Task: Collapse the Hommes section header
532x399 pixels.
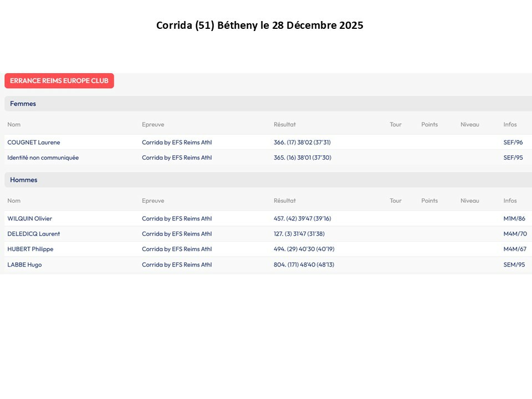Action: coord(24,180)
